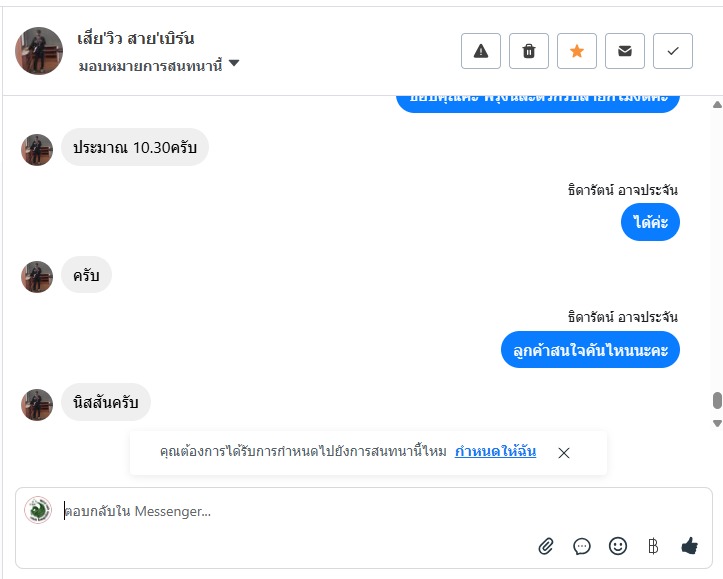
Task: Send a thumbs up like
Action: (689, 546)
